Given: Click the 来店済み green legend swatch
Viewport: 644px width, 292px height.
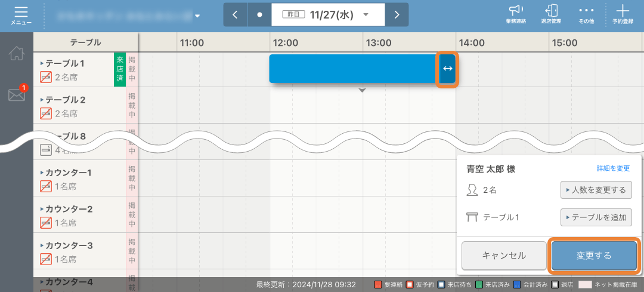Looking at the screenshot, I should click(479, 285).
